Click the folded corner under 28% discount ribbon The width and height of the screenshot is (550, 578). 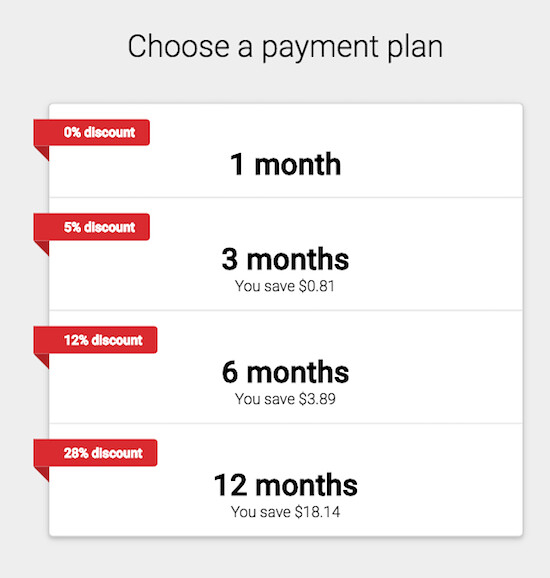click(44, 472)
